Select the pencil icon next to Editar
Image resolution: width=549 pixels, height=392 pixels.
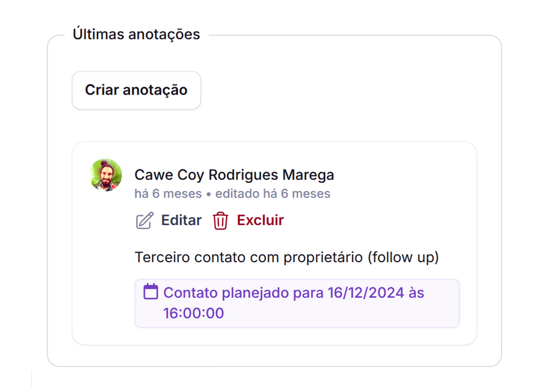(142, 220)
